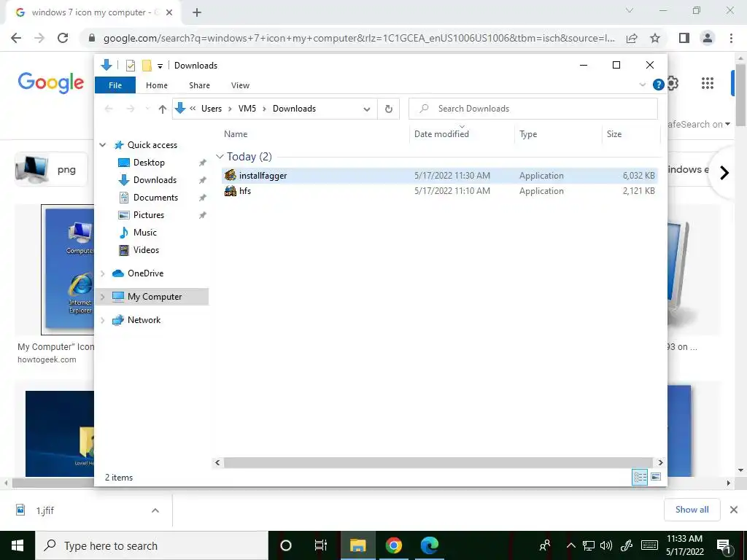This screenshot has height=560, width=747.
Task: Click Show all downloads button
Action: click(x=692, y=510)
